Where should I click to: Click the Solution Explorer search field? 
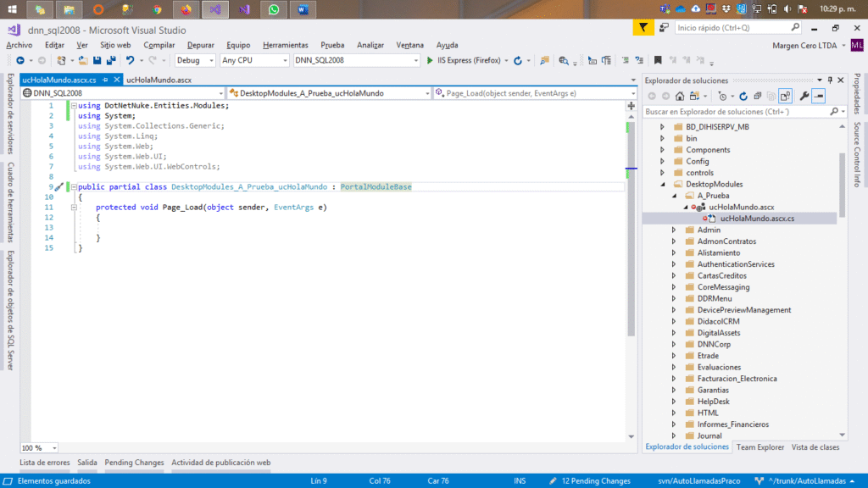(744, 112)
